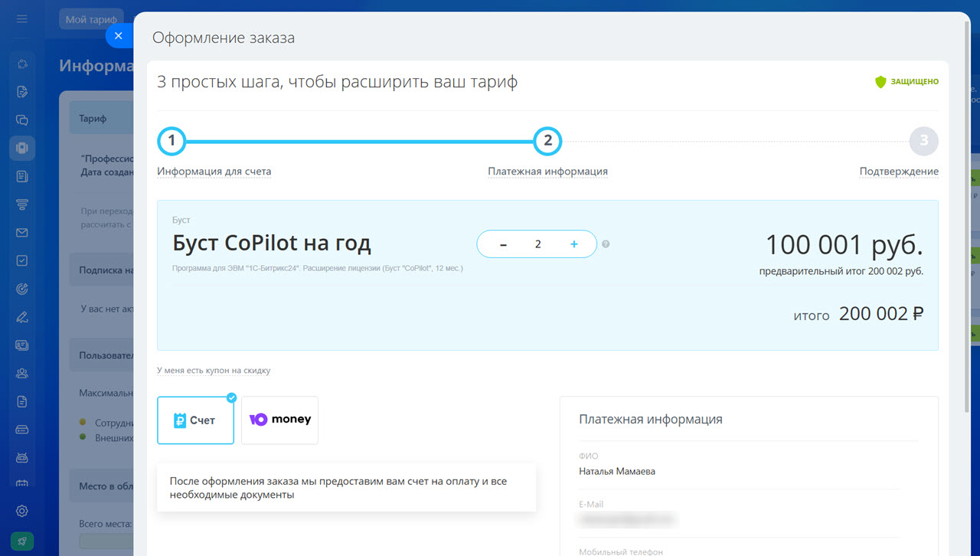The image size is (980, 556).
Task: Open the news feed page icon in sidebar
Action: click(22, 176)
